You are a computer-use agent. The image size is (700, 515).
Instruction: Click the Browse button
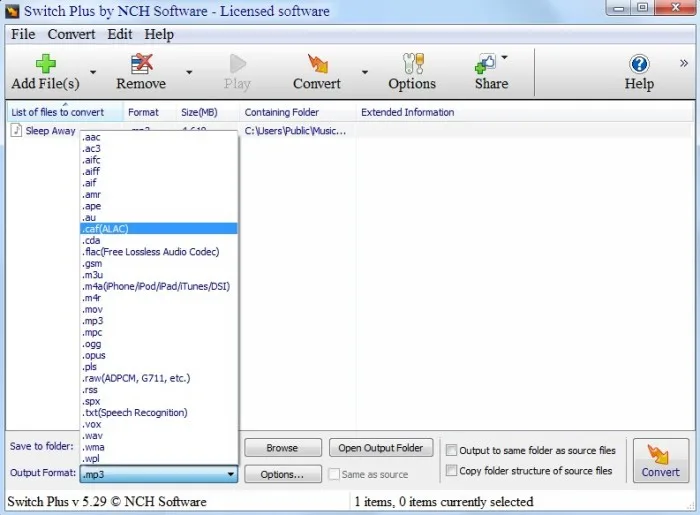(283, 448)
